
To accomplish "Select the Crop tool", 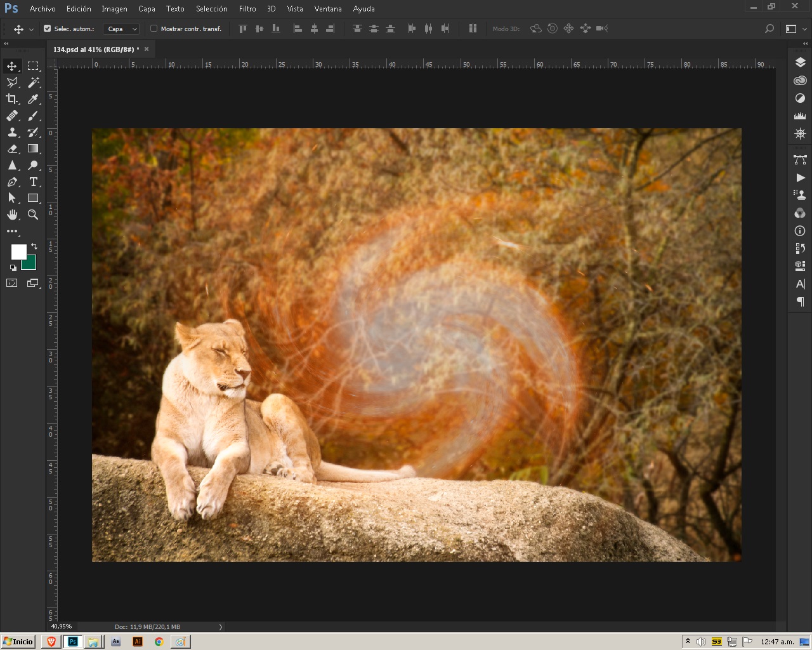I will 12,99.
